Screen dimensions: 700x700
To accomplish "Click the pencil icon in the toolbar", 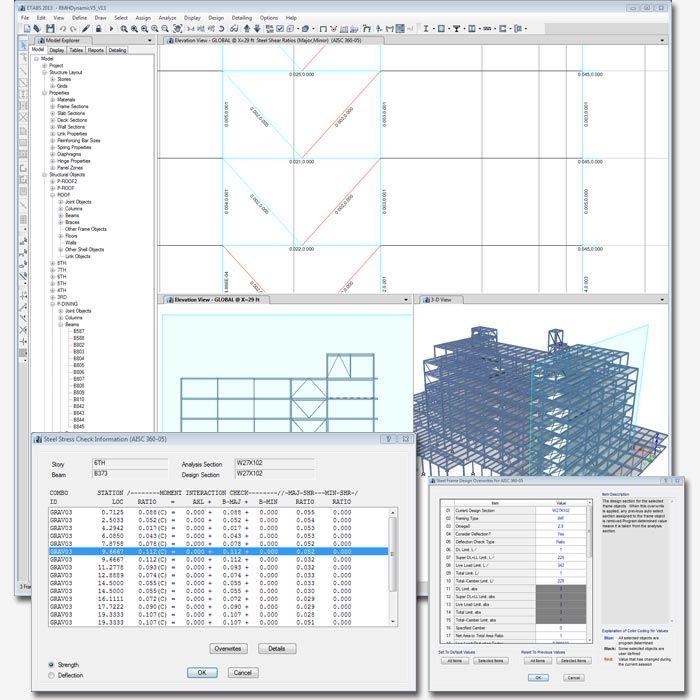I will (x=86, y=29).
